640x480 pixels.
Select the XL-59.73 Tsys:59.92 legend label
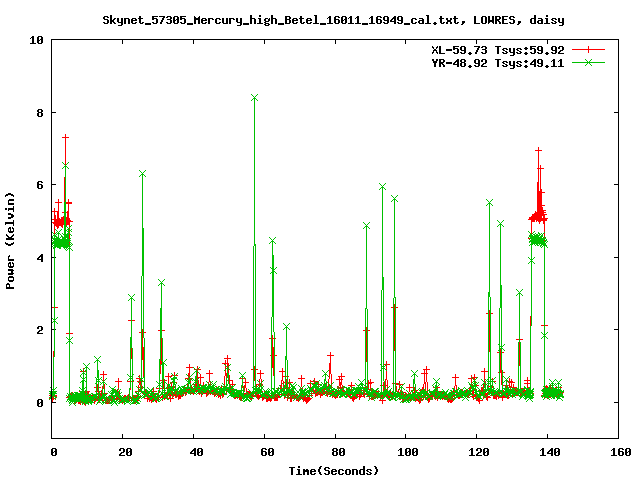[498, 50]
